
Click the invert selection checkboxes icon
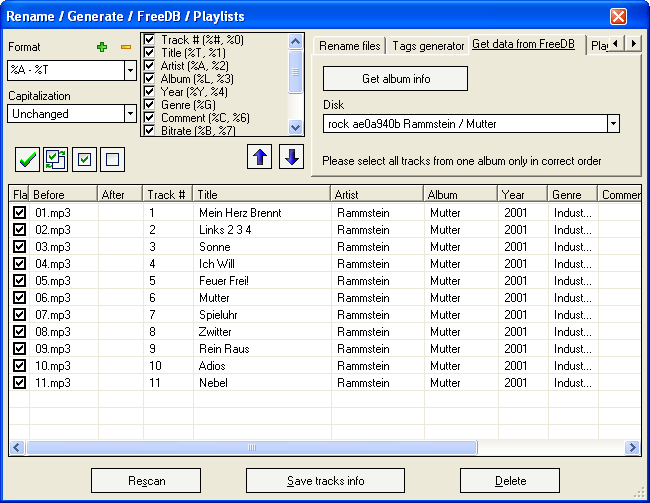[56, 159]
